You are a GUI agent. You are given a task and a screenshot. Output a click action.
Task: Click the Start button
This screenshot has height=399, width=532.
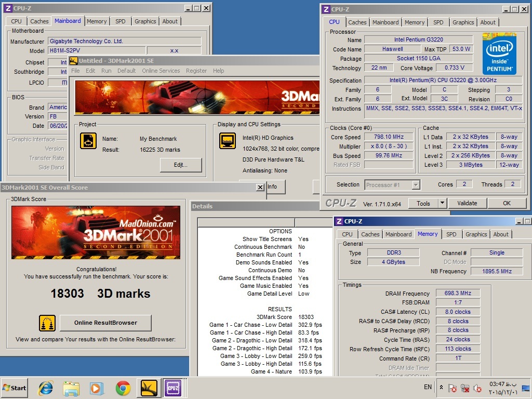tap(14, 388)
